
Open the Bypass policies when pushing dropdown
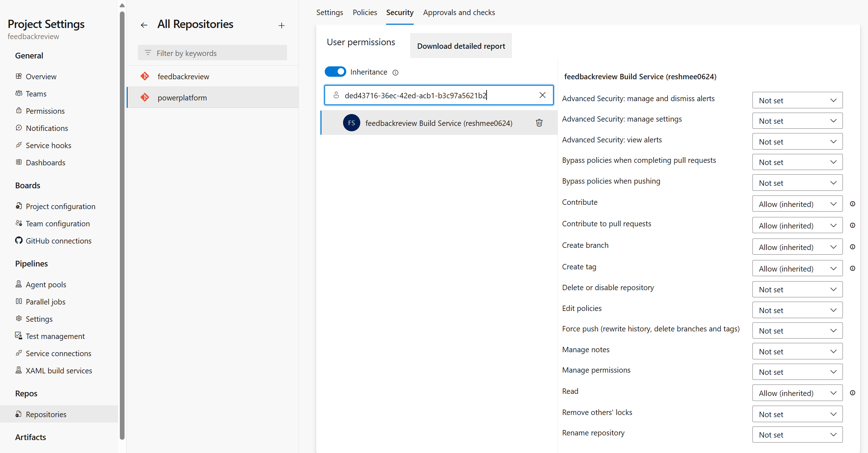point(797,183)
